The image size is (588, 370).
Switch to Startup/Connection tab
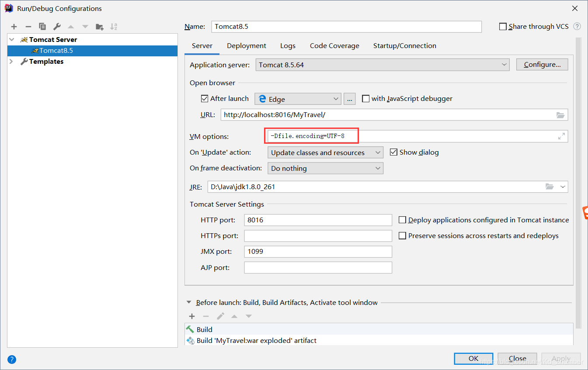405,45
